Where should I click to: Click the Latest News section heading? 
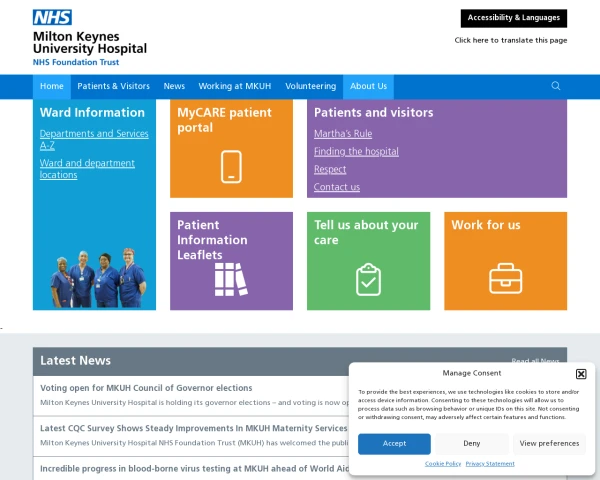(x=75, y=361)
